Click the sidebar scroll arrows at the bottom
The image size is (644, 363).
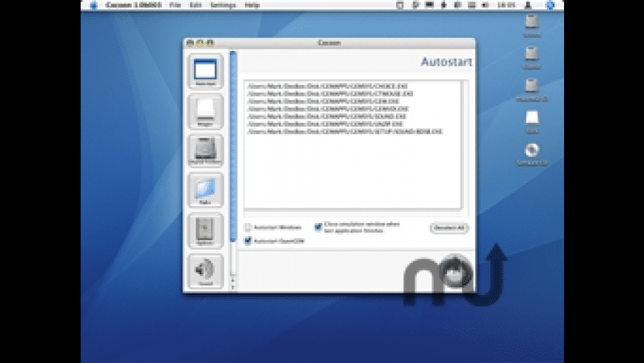233,283
